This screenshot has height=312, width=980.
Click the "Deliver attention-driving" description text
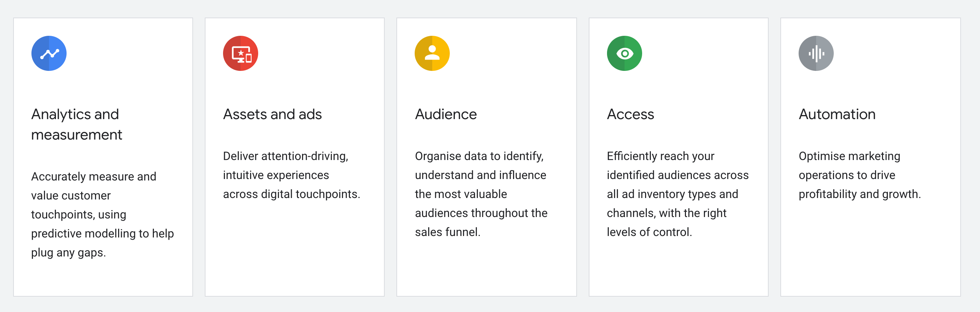pyautogui.click(x=291, y=175)
